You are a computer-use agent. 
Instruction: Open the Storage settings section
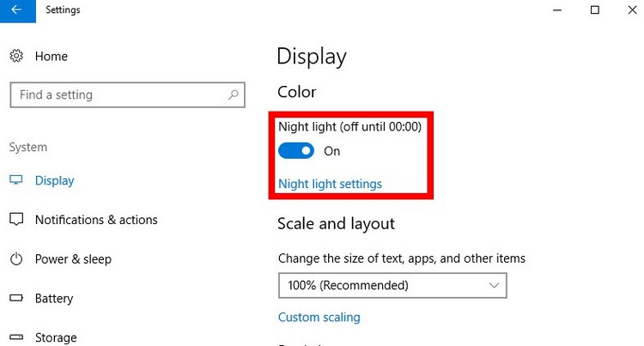coord(56,337)
